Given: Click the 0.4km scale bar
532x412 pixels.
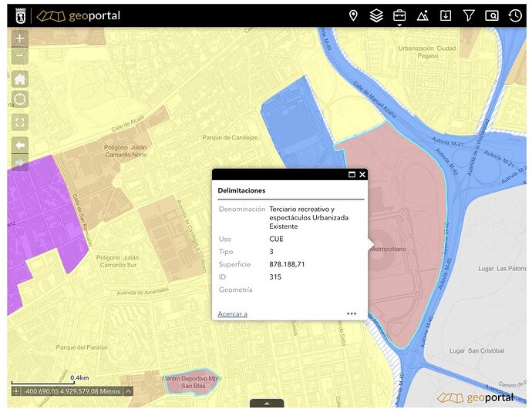Looking at the screenshot, I should 43,380.
